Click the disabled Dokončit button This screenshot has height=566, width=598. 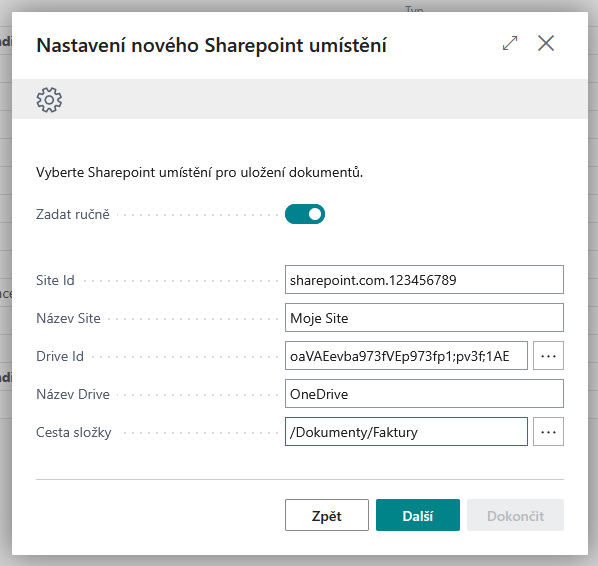click(515, 515)
